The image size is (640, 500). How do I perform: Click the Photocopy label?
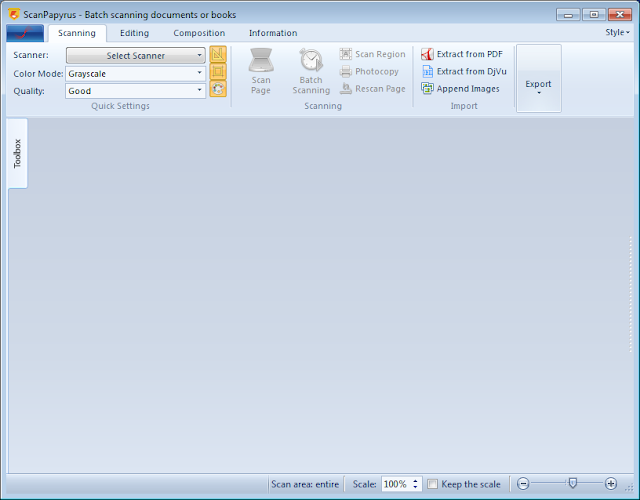[x=377, y=71]
